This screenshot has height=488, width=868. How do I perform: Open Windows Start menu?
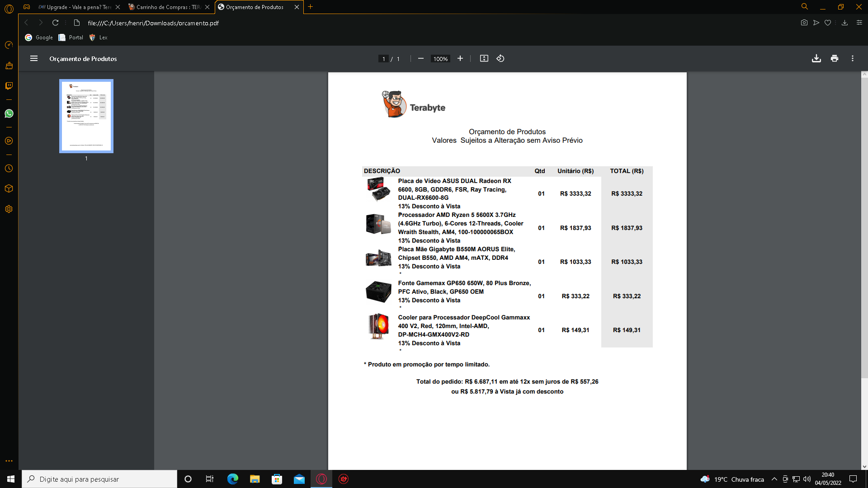click(x=11, y=479)
